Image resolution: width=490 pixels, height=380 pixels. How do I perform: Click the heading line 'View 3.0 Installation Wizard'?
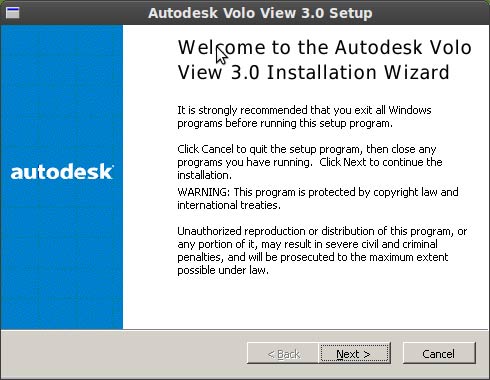pyautogui.click(x=313, y=72)
